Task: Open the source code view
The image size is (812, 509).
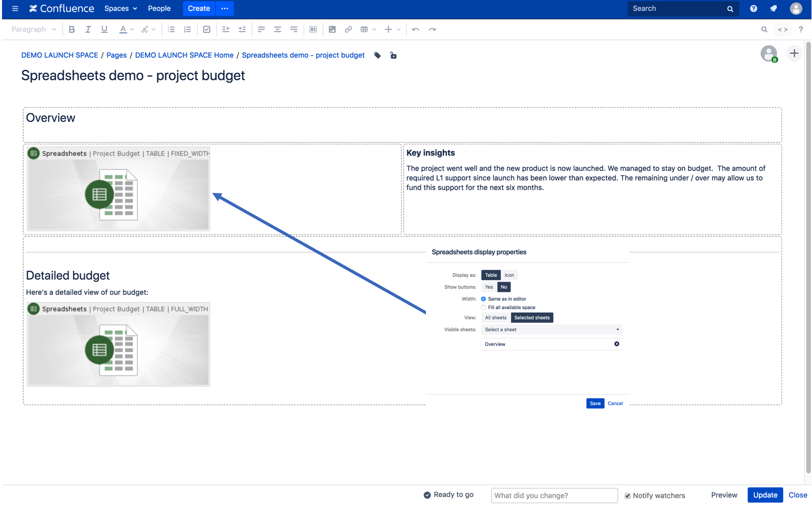Action: pos(782,29)
